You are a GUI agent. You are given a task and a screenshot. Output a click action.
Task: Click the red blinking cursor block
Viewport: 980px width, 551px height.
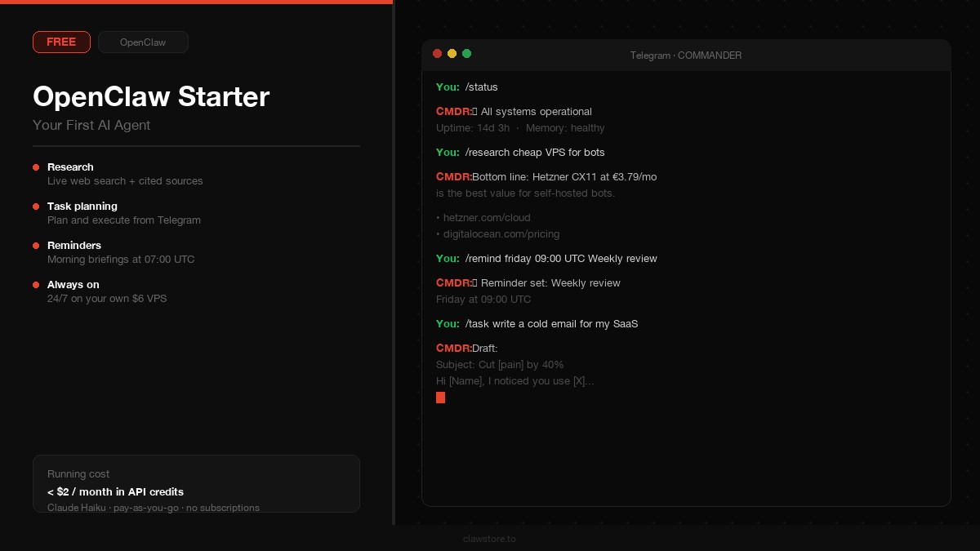click(x=440, y=398)
